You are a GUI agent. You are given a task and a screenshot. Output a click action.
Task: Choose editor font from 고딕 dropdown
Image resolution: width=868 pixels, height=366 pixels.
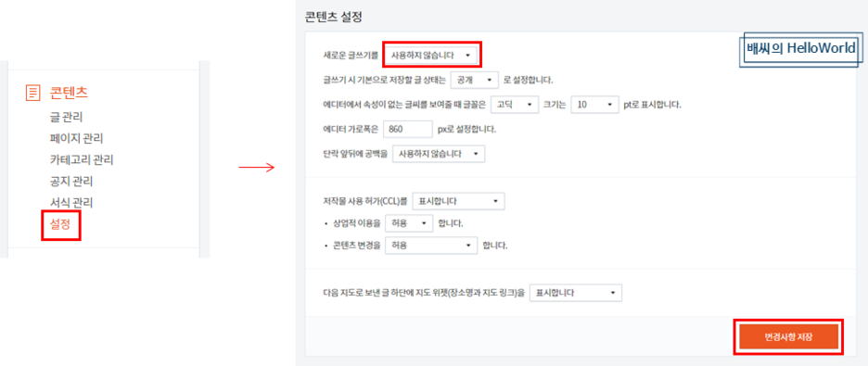click(x=515, y=104)
